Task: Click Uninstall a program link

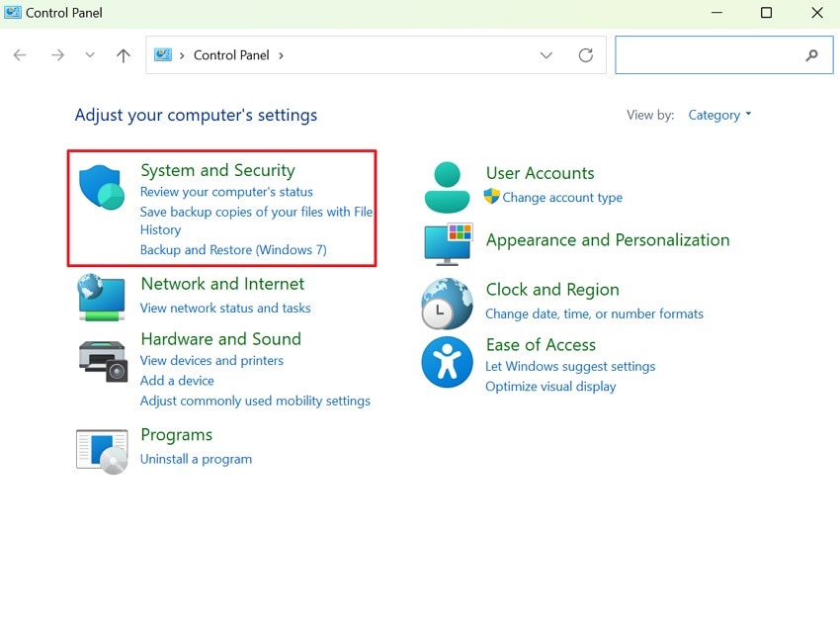Action: coord(196,460)
